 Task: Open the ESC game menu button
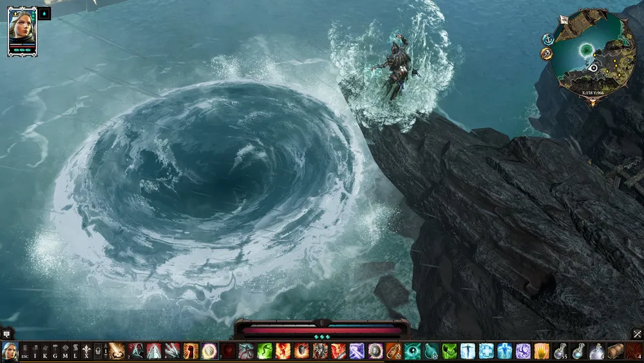tap(24, 351)
